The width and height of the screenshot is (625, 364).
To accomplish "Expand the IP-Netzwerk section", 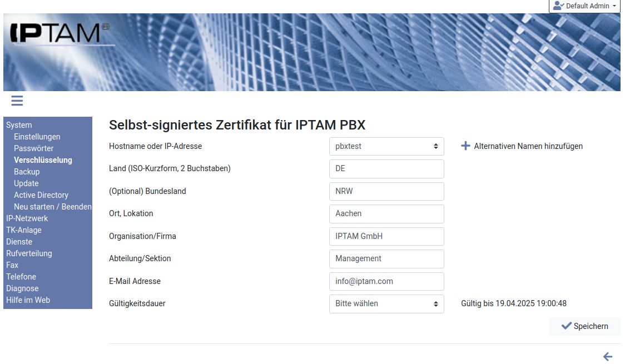I will point(27,218).
